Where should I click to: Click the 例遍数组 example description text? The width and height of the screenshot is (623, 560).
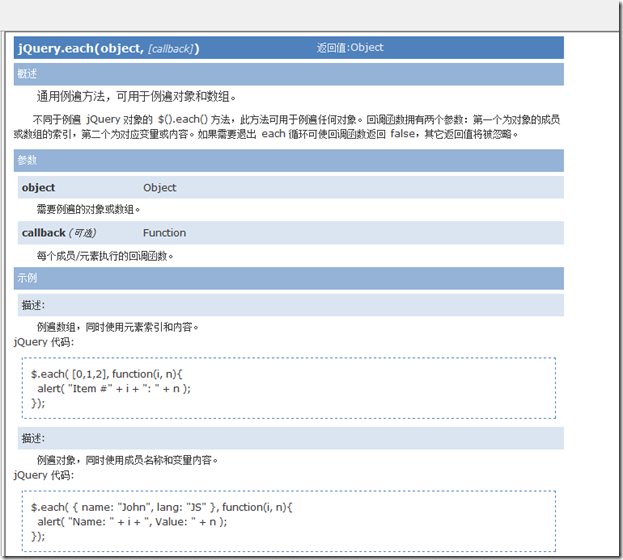pos(116,327)
